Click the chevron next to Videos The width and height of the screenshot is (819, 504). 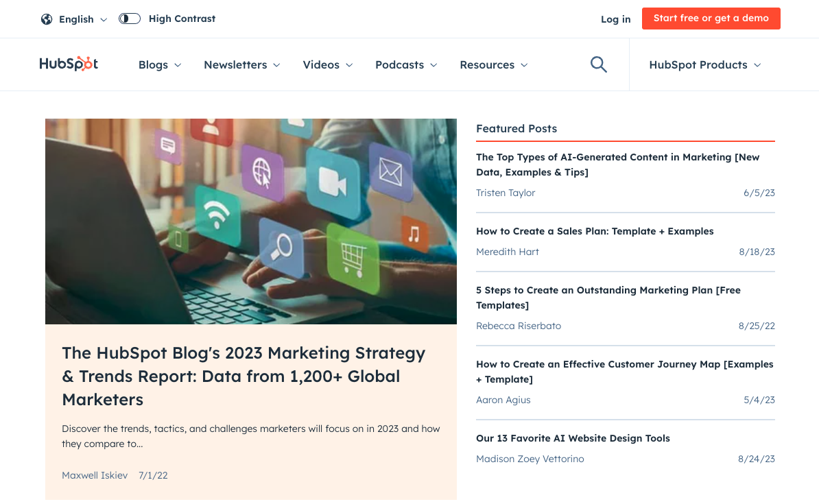[x=349, y=65]
